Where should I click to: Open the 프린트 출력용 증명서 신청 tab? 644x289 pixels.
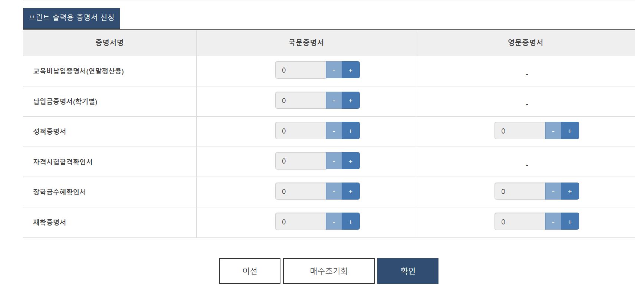point(71,18)
